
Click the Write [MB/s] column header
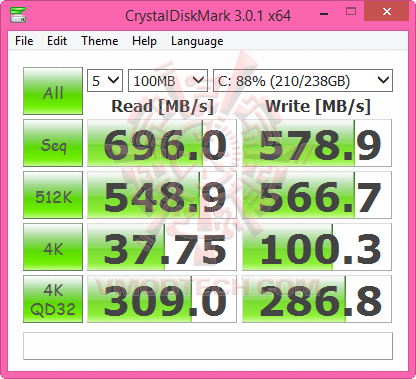[318, 107]
